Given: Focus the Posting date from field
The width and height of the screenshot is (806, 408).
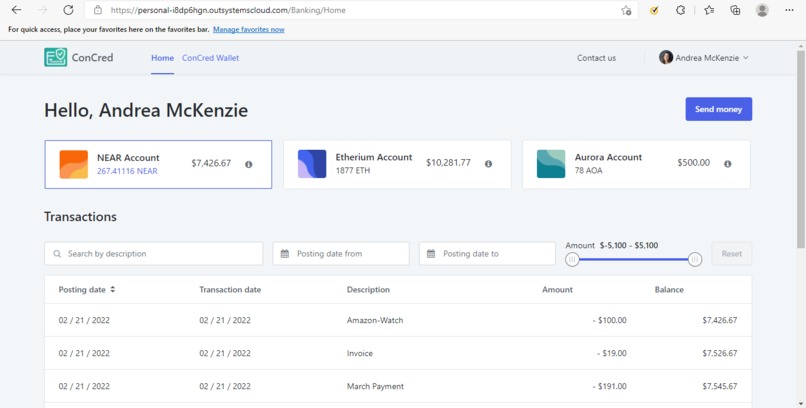Looking at the screenshot, I should [341, 254].
